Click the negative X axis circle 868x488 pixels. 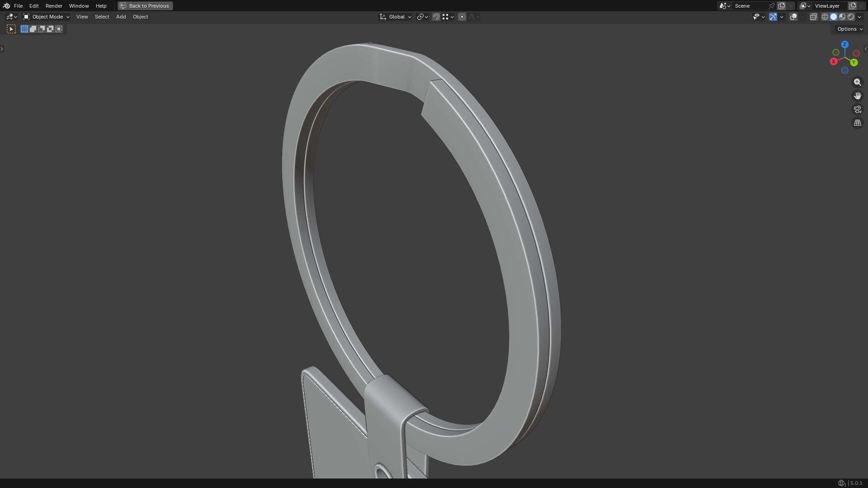tap(856, 53)
